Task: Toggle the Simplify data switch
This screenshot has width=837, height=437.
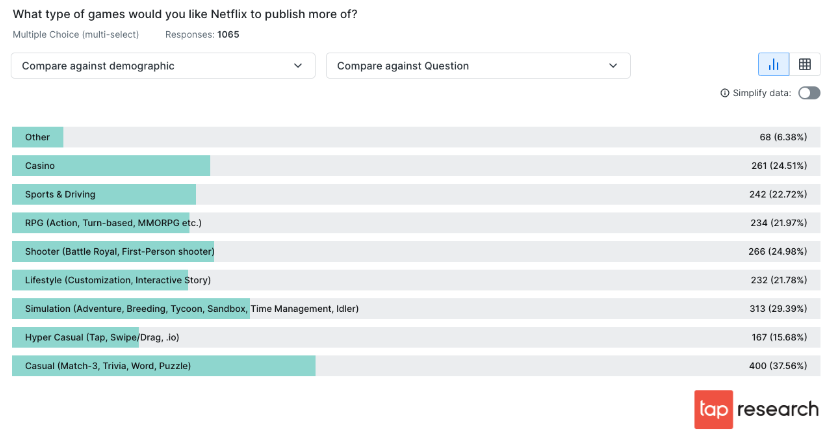Action: [809, 93]
